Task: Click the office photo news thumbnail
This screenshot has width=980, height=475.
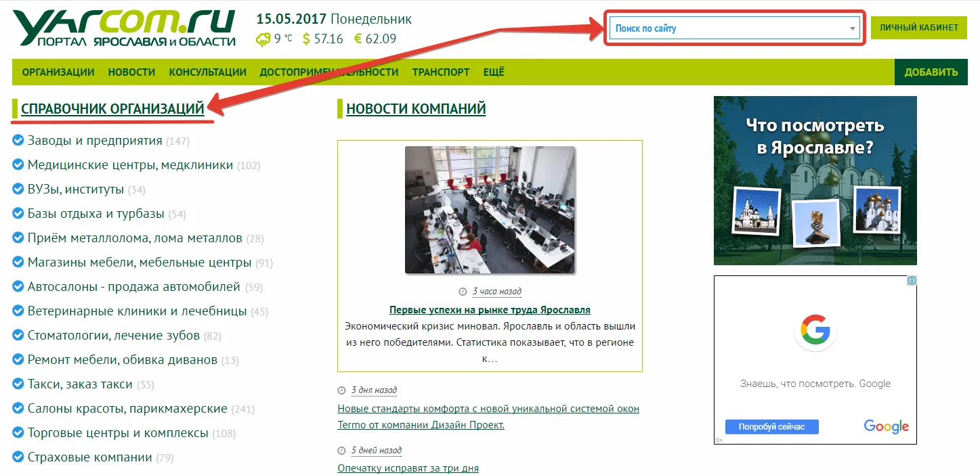Action: click(x=490, y=210)
